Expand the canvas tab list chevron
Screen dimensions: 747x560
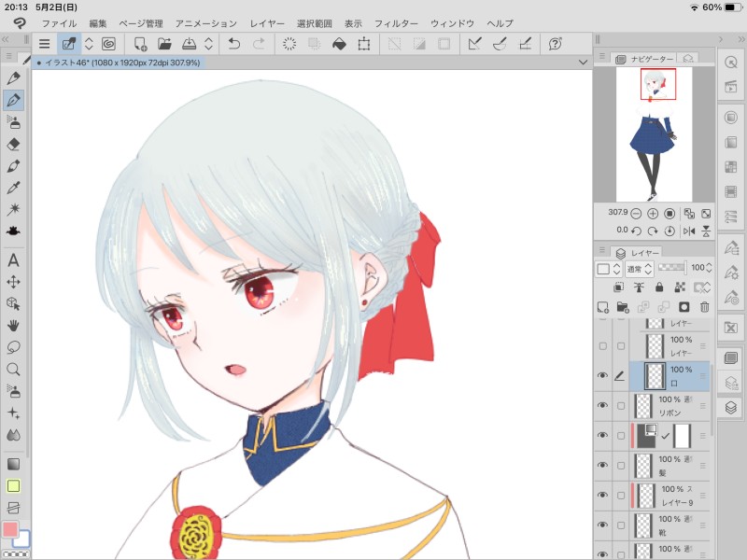[583, 63]
